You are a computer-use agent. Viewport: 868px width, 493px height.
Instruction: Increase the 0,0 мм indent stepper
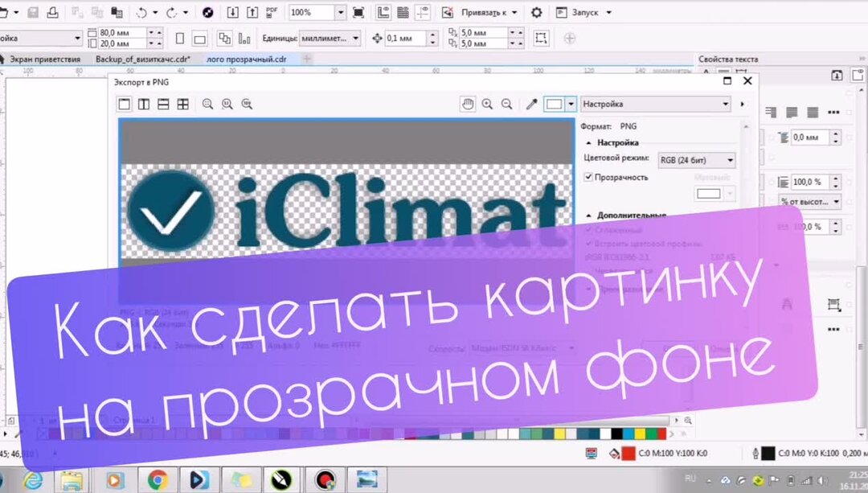point(835,134)
